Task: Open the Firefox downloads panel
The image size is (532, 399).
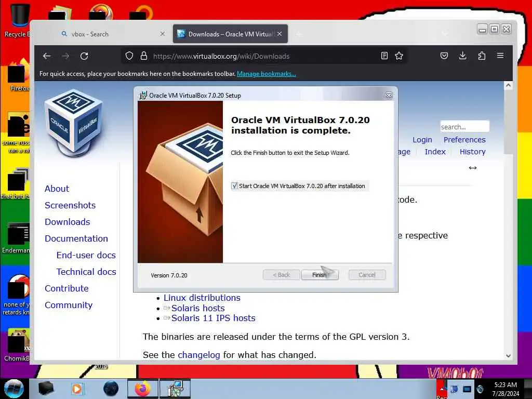Action: tap(462, 56)
